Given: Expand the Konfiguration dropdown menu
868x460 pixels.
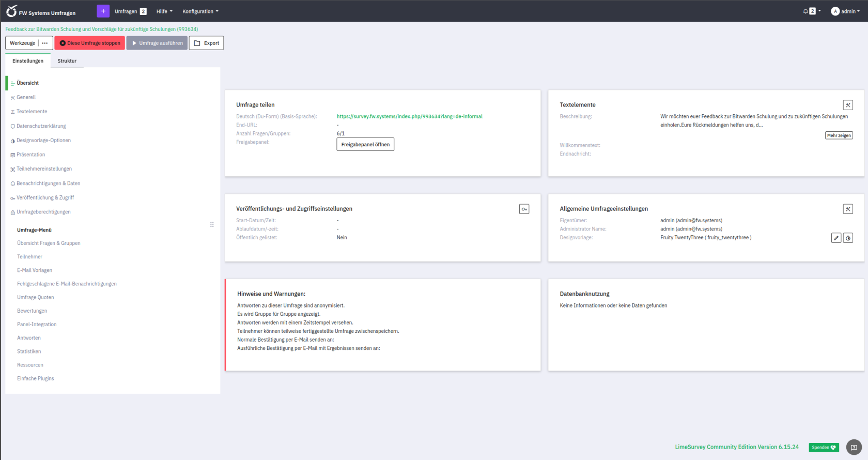Looking at the screenshot, I should (200, 11).
